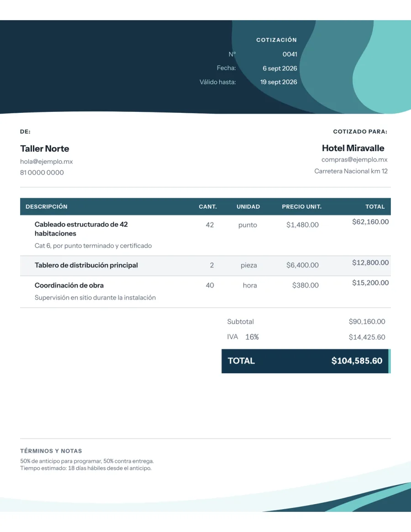Click the item "Tablero de distribución principal"

(86, 265)
